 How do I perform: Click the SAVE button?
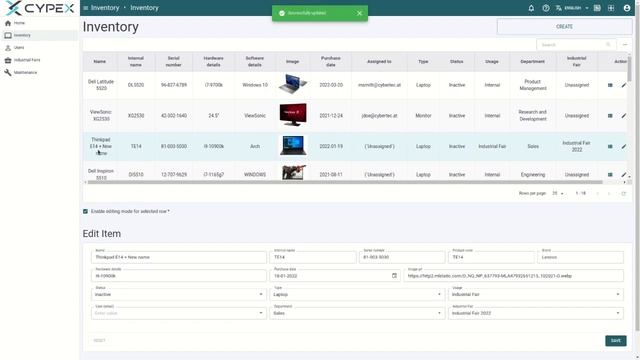pos(616,340)
